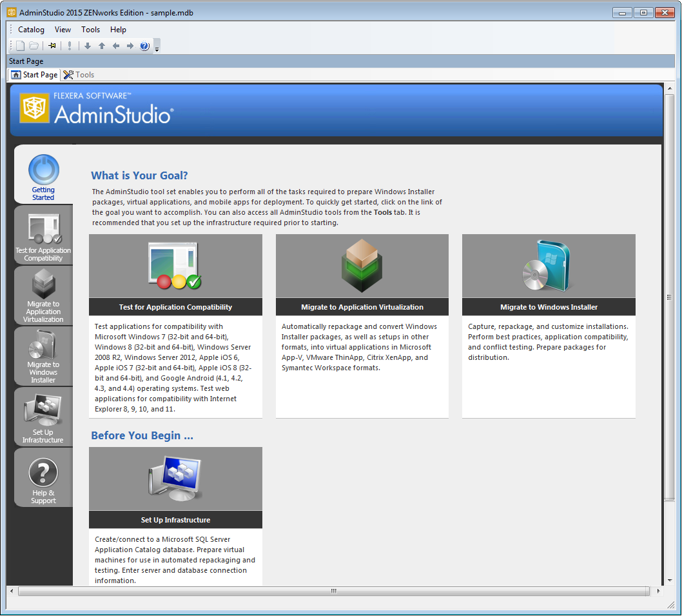Switch to the Tools tab
This screenshot has width=682, height=616.
point(79,75)
